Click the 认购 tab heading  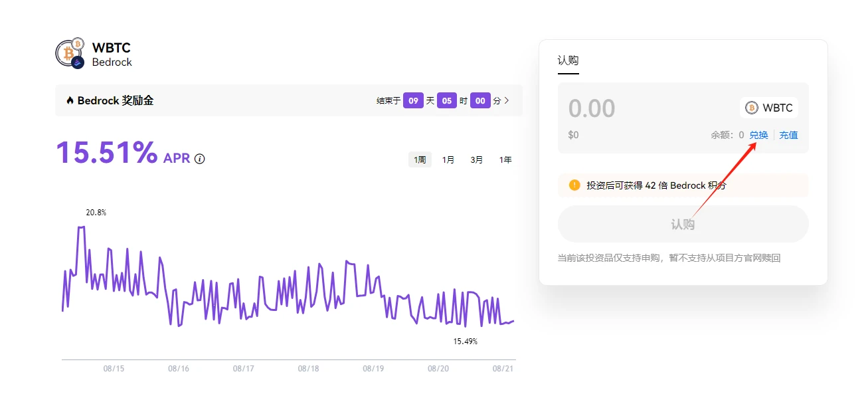(x=568, y=60)
